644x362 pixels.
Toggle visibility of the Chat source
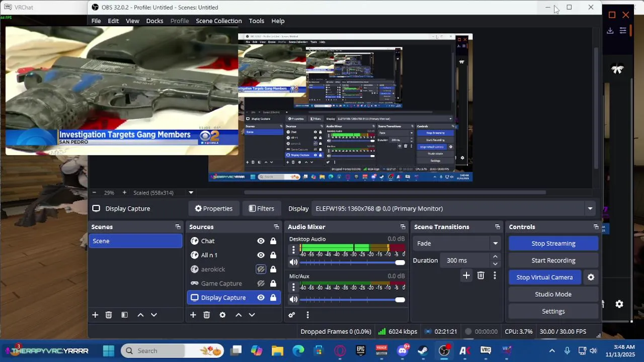(261, 241)
